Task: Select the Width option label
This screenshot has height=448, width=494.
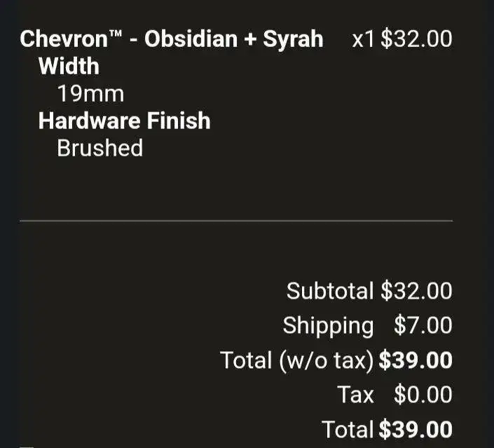Action: (69, 67)
